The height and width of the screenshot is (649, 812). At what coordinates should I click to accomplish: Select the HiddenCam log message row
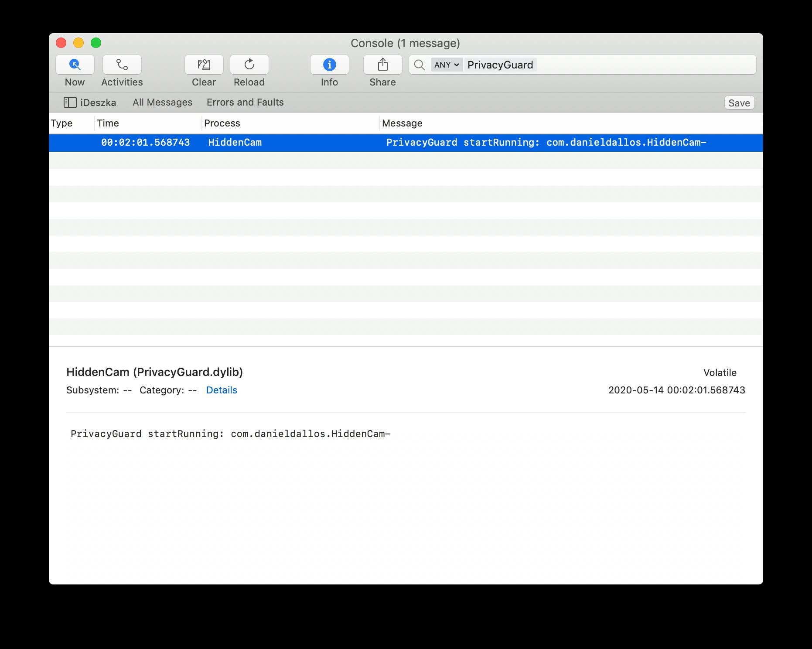[x=406, y=143]
